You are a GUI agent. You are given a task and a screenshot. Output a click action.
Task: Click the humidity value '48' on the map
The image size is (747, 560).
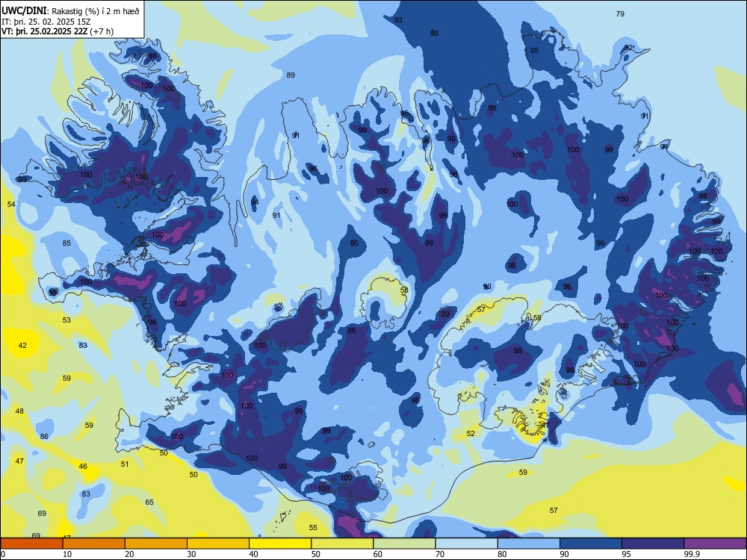point(19,411)
